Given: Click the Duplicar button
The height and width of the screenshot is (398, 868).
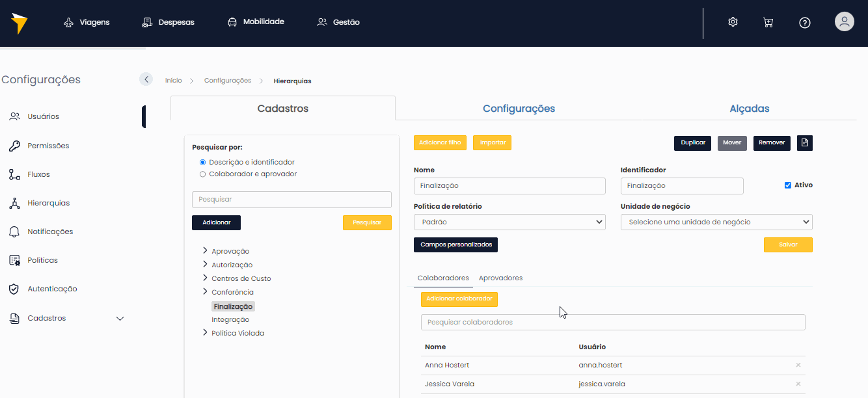Looking at the screenshot, I should point(692,142).
